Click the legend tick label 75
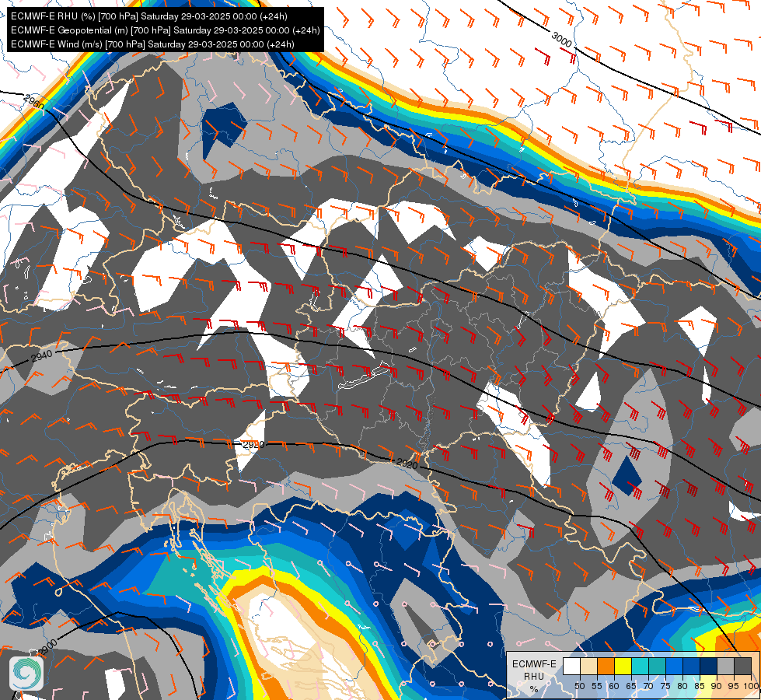 coord(665,686)
